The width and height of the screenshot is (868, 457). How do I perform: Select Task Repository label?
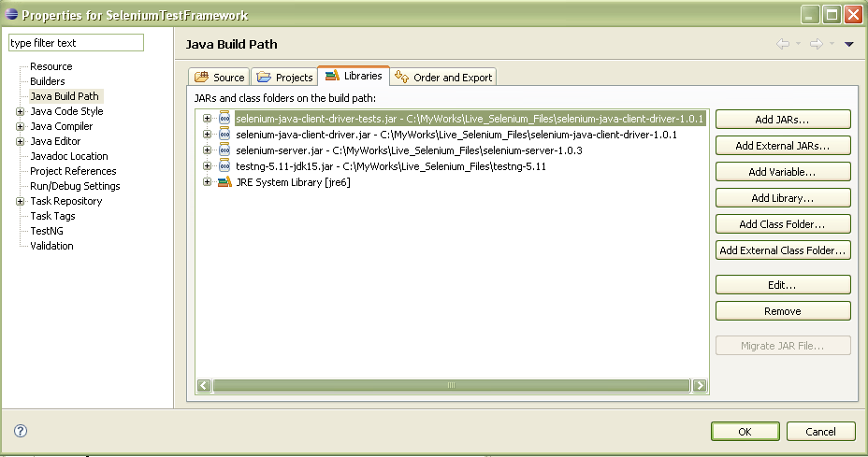coord(65,201)
